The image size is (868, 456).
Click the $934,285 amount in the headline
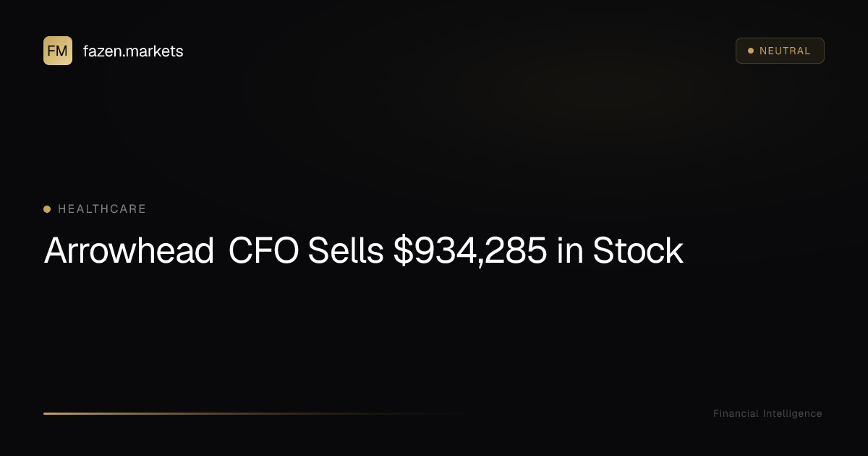point(469,251)
